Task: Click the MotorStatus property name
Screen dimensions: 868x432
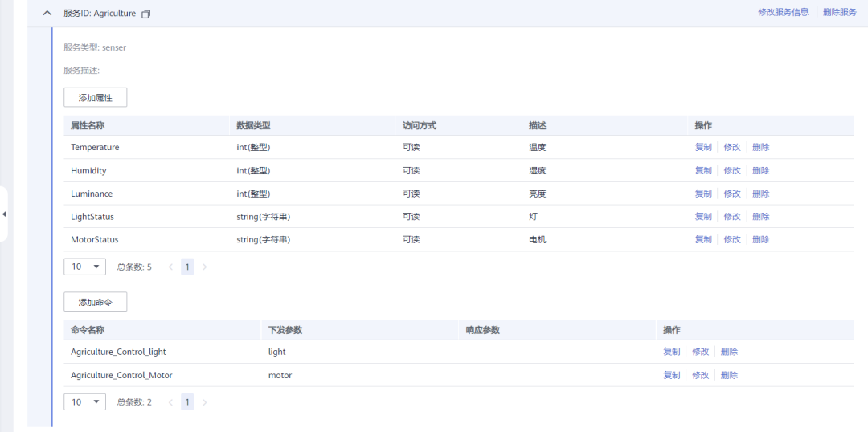Action: point(95,239)
